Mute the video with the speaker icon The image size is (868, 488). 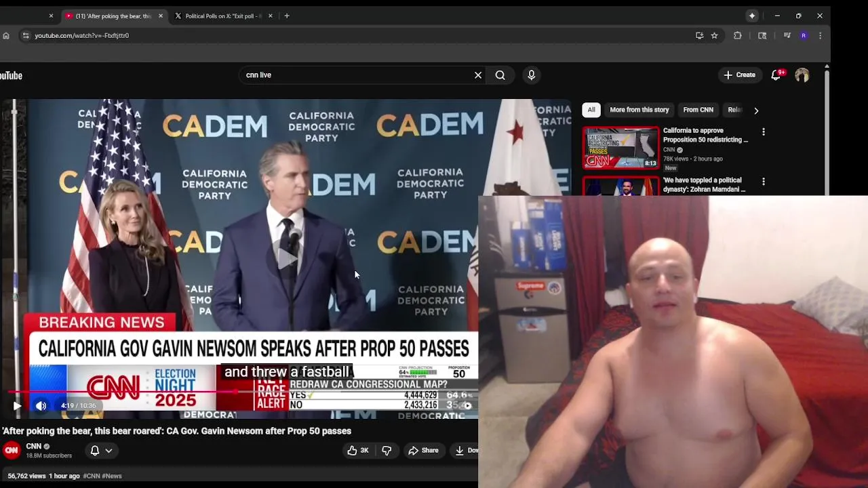[x=41, y=405]
